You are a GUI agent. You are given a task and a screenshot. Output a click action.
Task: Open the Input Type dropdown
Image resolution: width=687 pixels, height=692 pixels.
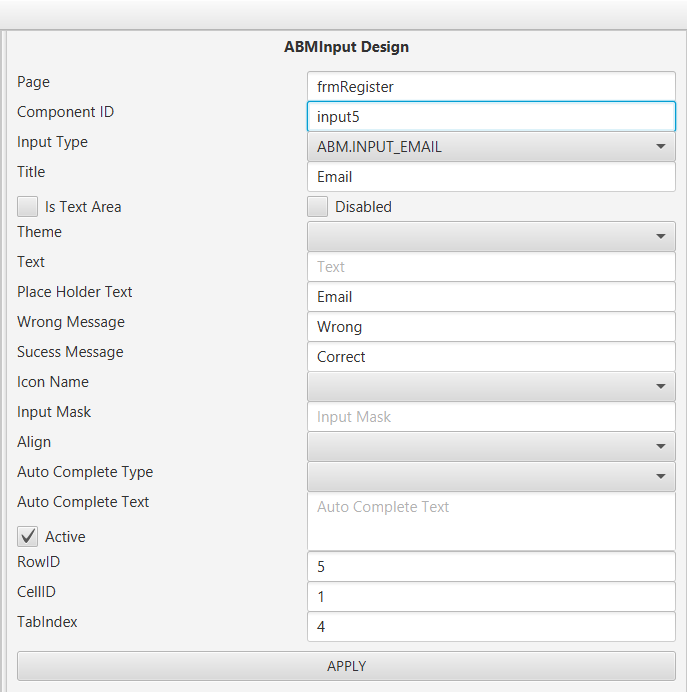click(490, 147)
